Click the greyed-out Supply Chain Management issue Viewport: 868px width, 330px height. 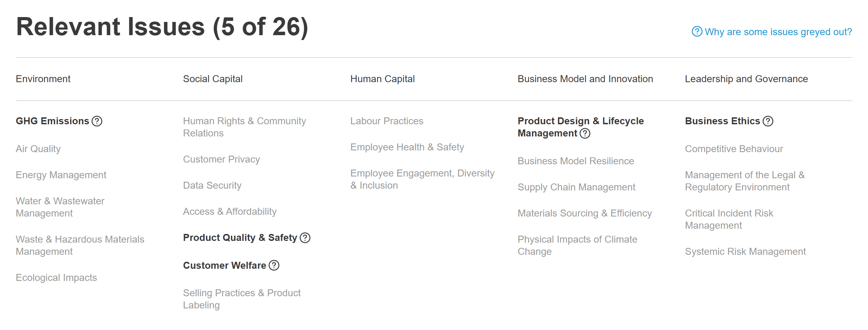576,187
